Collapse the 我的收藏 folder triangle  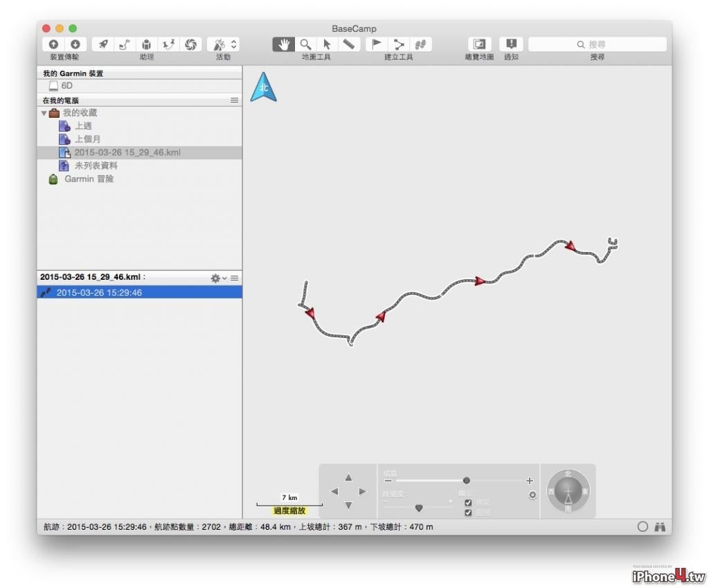[44, 113]
